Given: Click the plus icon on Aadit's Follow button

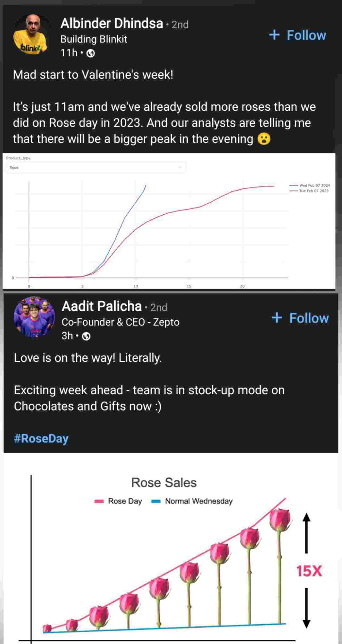Looking at the screenshot, I should (x=277, y=318).
